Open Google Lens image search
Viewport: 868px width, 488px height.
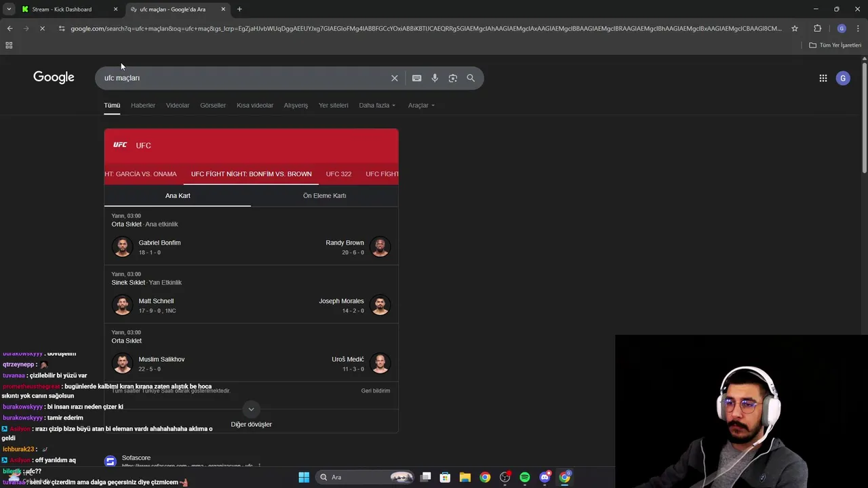[x=452, y=78]
